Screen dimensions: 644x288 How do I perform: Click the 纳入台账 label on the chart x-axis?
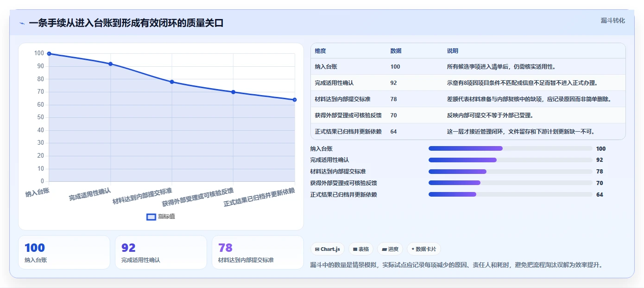[x=38, y=192]
